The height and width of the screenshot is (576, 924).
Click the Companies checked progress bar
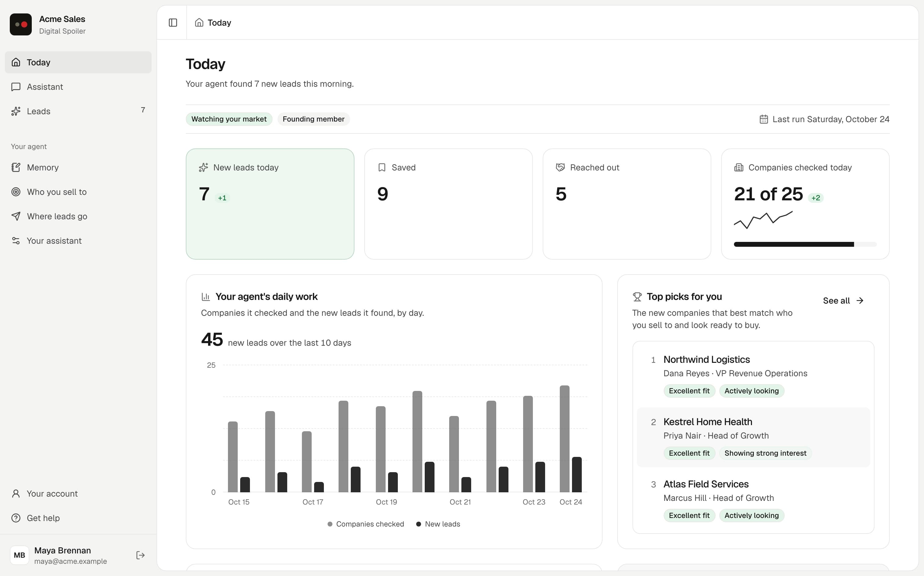805,245
